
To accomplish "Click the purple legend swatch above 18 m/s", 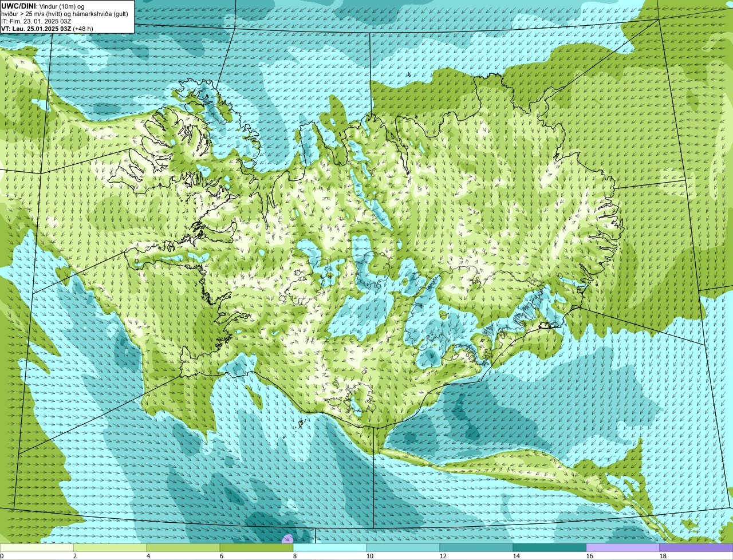I will (696, 548).
